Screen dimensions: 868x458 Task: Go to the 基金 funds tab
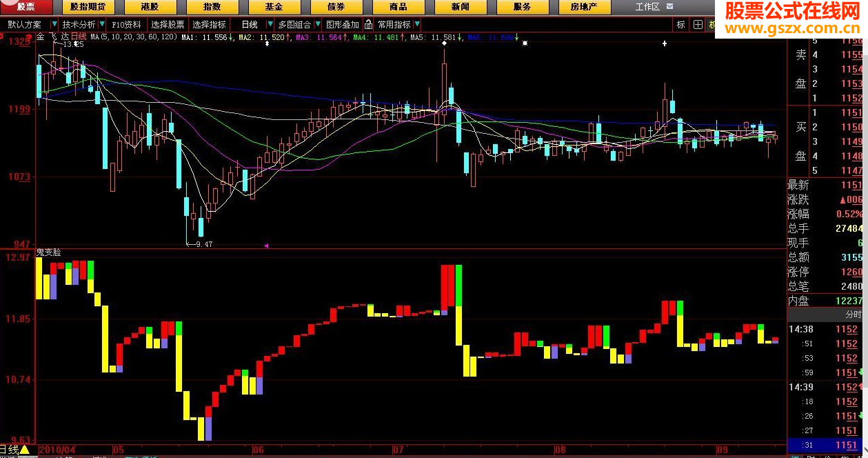(274, 7)
